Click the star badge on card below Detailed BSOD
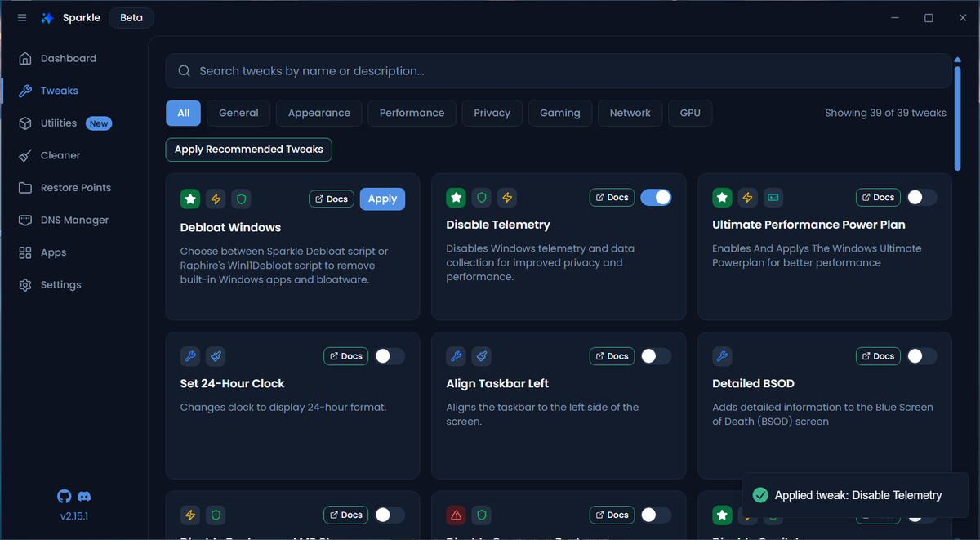This screenshot has height=540, width=980. 723,515
